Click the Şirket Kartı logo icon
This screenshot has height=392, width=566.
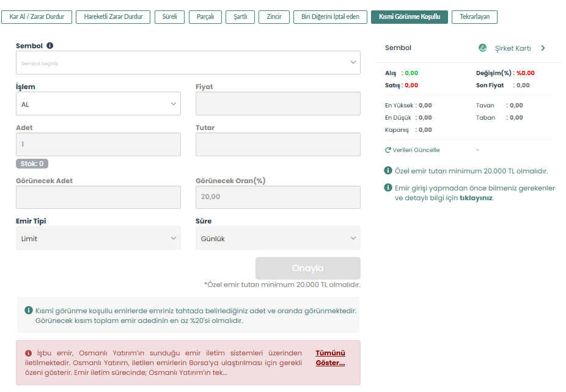click(482, 48)
